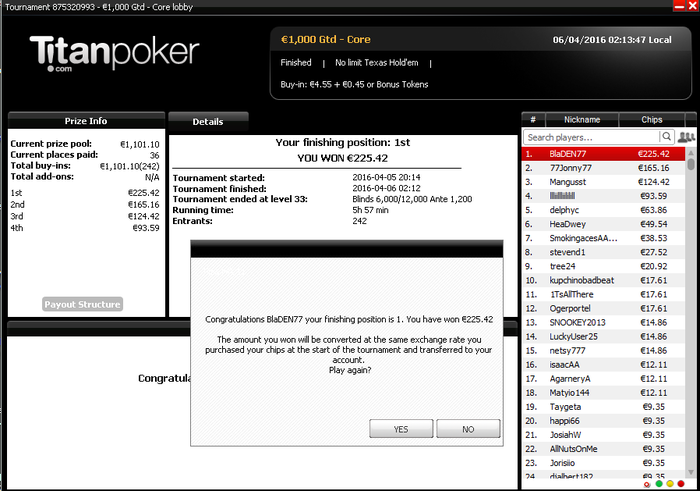Select player row 77Jonny77
The width and height of the screenshot is (700, 491).
pos(603,168)
